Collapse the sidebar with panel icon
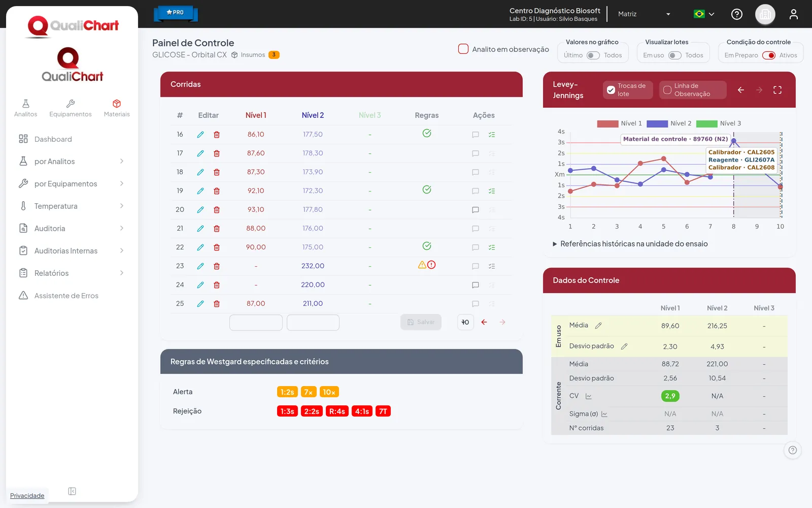 coord(72,491)
